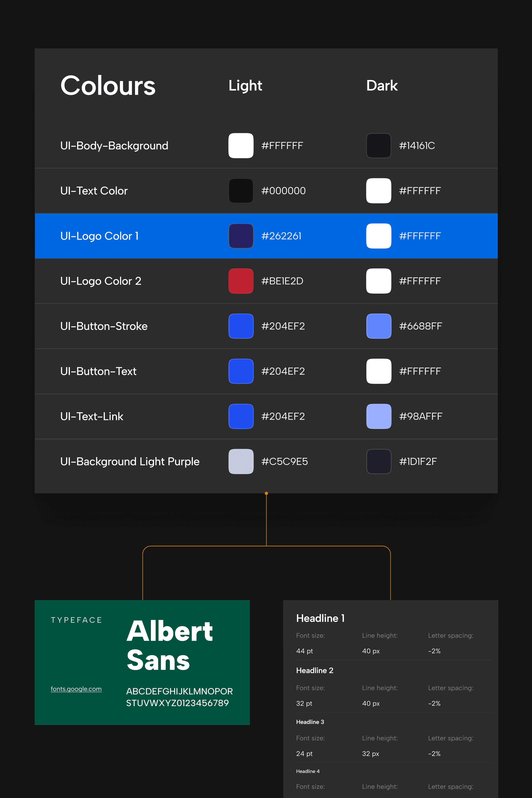Click the Dark column heading
Screen dimensions: 532x798
pyautogui.click(x=382, y=85)
